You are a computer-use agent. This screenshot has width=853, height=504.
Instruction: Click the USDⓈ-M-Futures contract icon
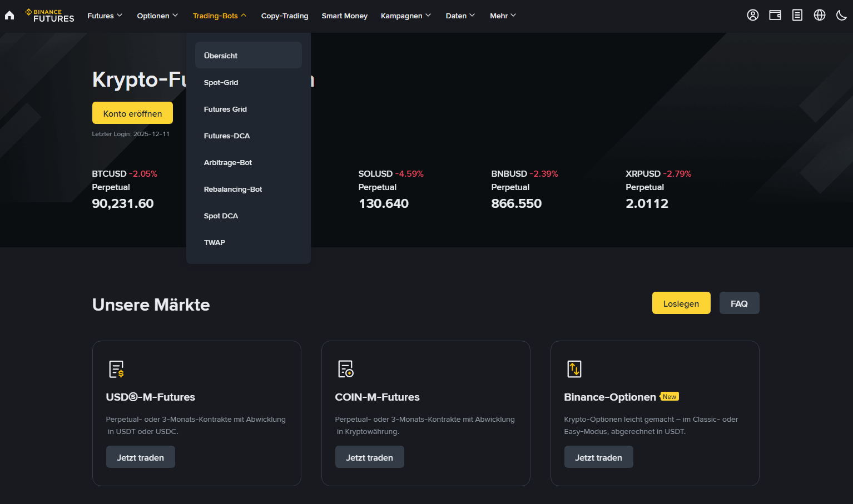point(116,369)
